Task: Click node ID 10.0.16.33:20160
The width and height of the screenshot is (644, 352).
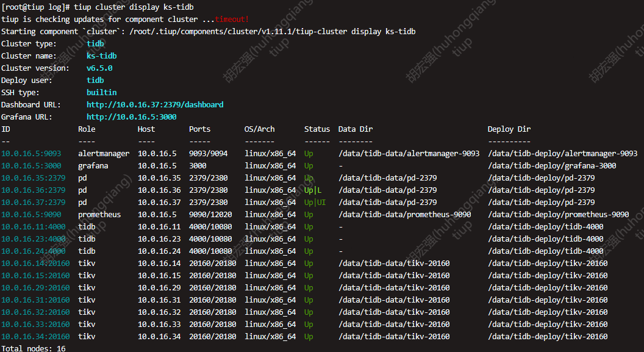Action: coord(35,325)
